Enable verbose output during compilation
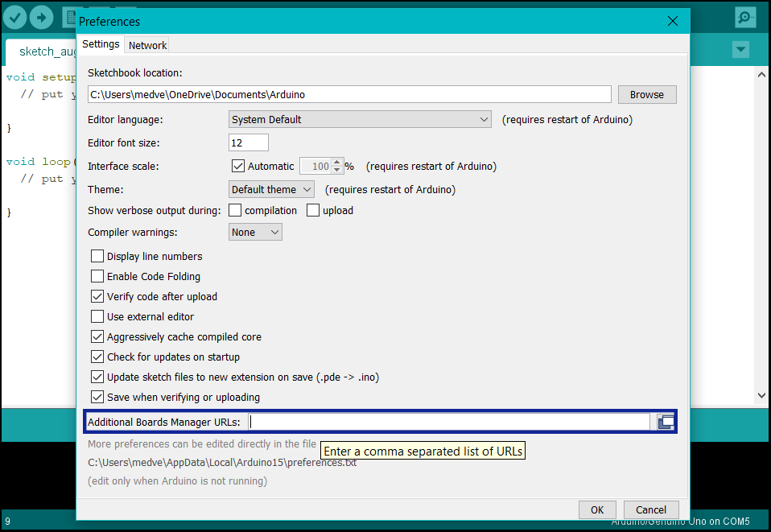This screenshot has height=532, width=771. coord(235,211)
